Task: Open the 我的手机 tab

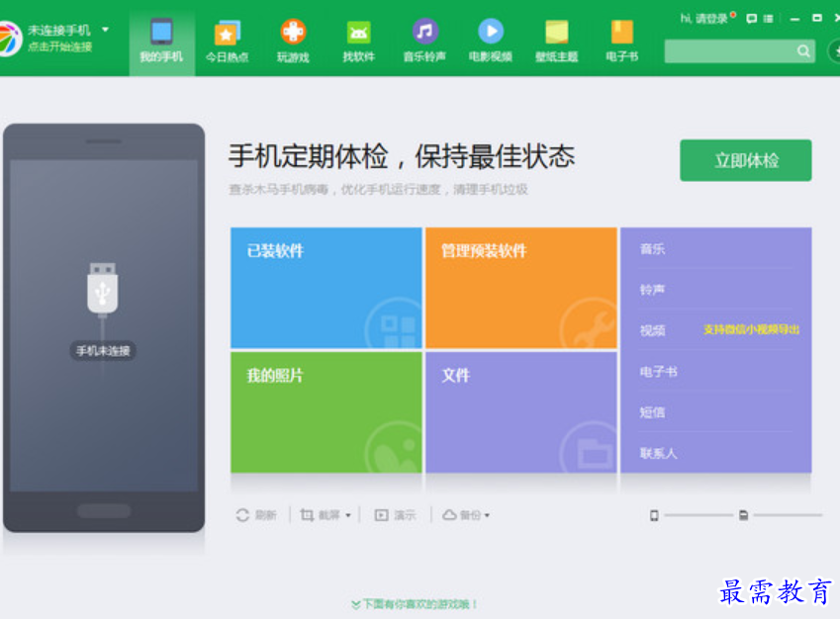Action: (x=161, y=42)
